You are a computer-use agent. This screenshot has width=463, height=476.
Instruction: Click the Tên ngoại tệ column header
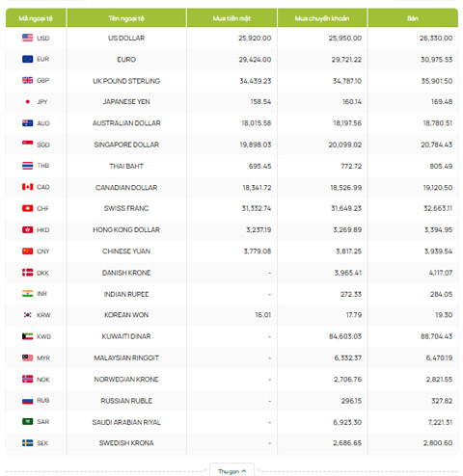point(126,18)
